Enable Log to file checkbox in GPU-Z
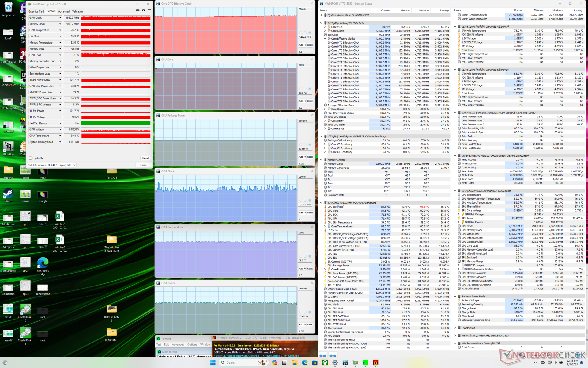Viewport: 588px width, 368px height. click(30, 158)
